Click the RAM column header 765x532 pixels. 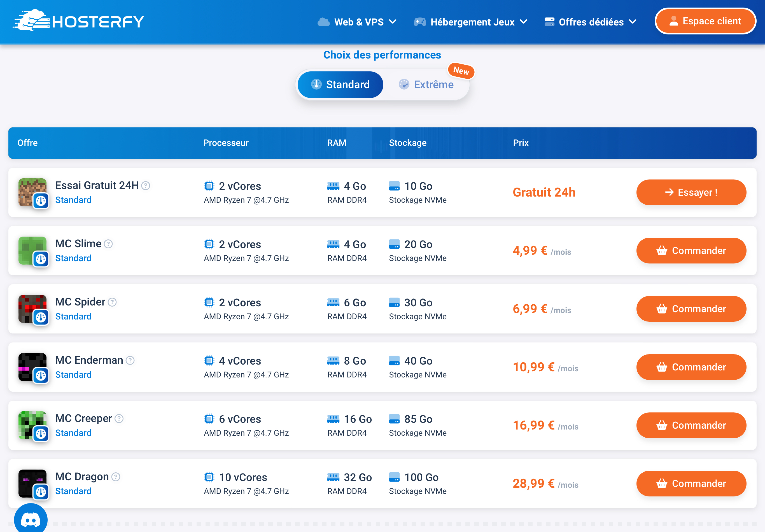(x=337, y=143)
